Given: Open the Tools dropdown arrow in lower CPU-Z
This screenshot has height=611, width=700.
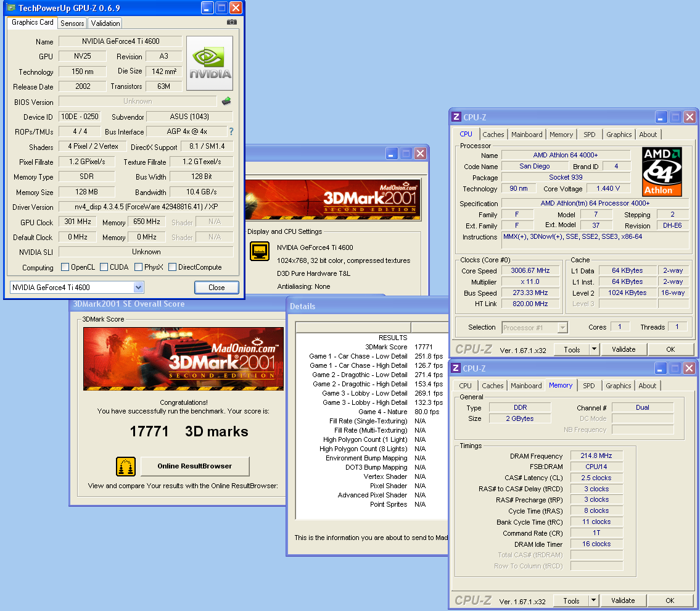Looking at the screenshot, I should coord(593,601).
